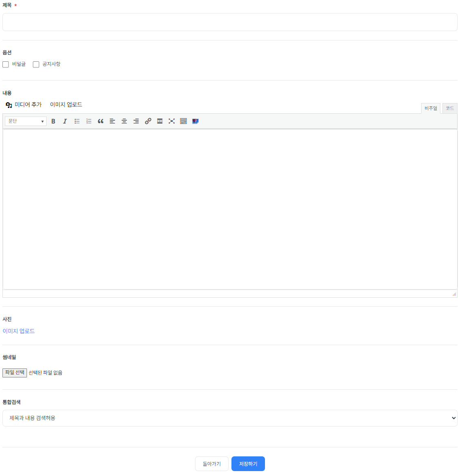Click the 이미지 업로드 link under 사진
This screenshot has height=476, width=460.
pos(19,331)
